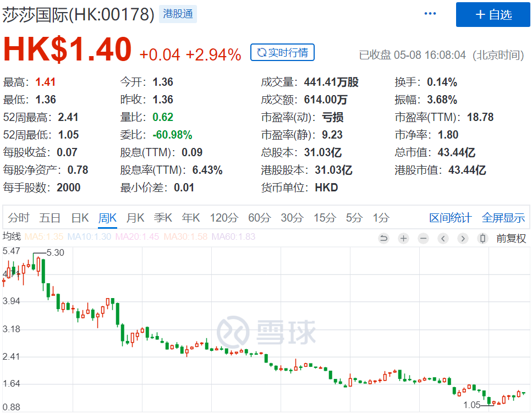This screenshot has height=413, width=532.
Task: Click the 港股通 tag
Action: point(178,14)
